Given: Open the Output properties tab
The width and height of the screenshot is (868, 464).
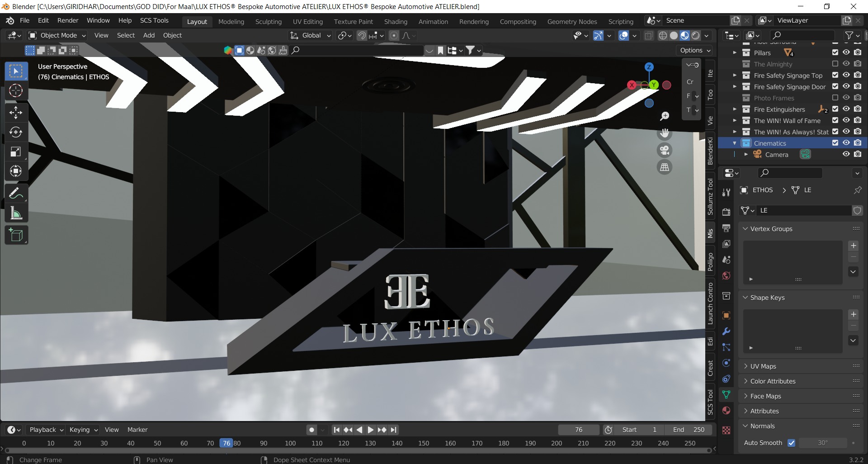Looking at the screenshot, I should pyautogui.click(x=726, y=228).
